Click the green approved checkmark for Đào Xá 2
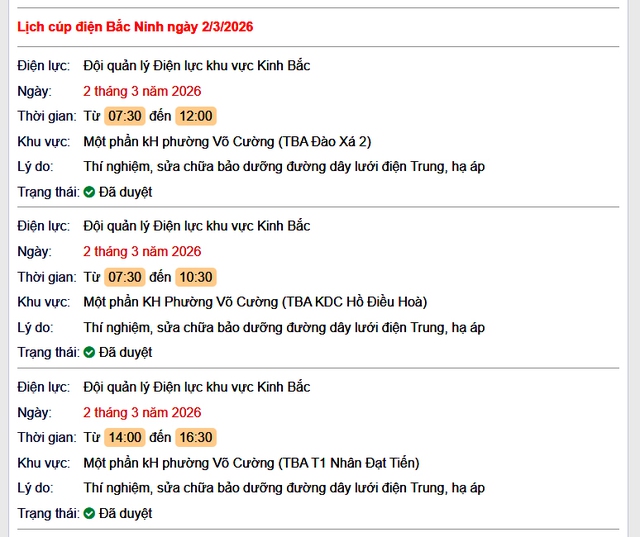This screenshot has width=640, height=537. [x=89, y=191]
